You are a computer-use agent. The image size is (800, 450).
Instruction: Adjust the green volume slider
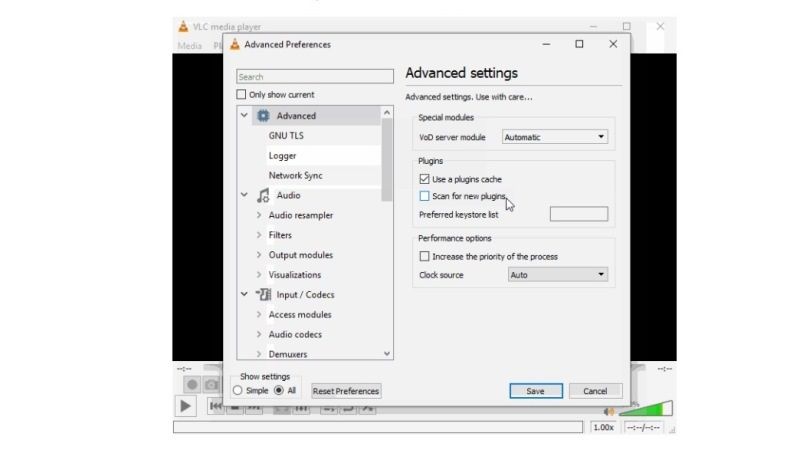click(646, 408)
